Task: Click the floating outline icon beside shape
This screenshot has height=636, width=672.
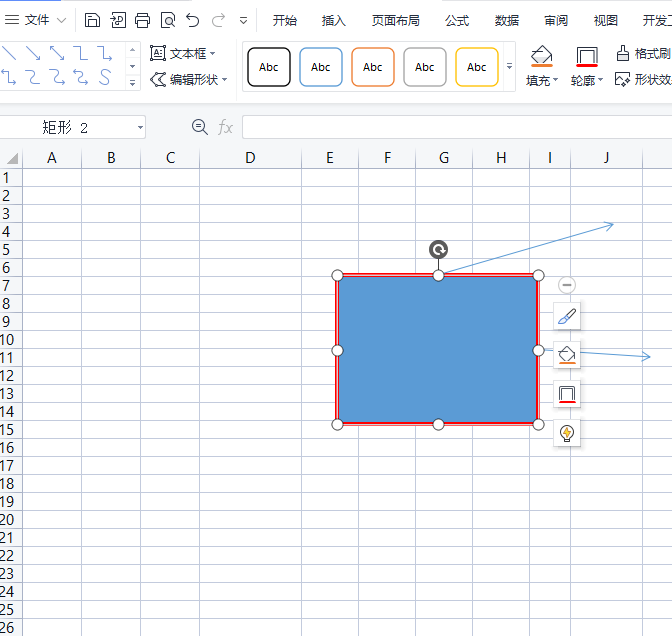Action: 567,394
